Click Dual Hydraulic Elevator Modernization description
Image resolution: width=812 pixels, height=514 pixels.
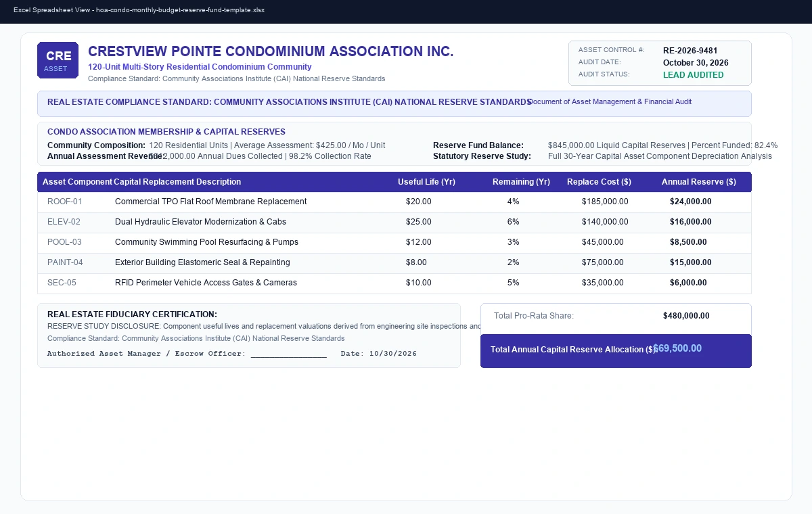[200, 222]
